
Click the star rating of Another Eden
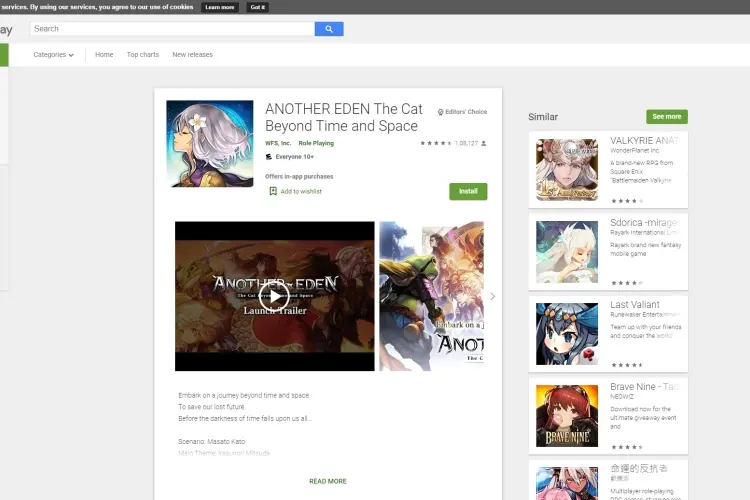point(436,143)
